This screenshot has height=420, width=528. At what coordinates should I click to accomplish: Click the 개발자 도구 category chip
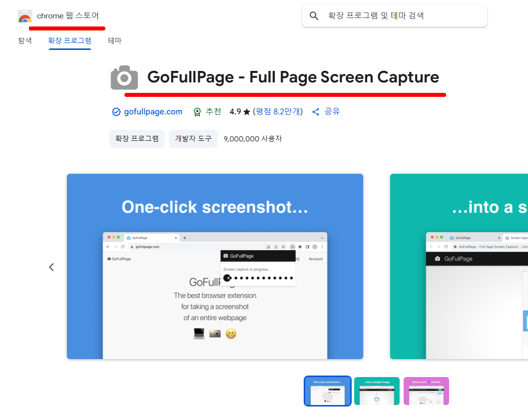(x=193, y=139)
